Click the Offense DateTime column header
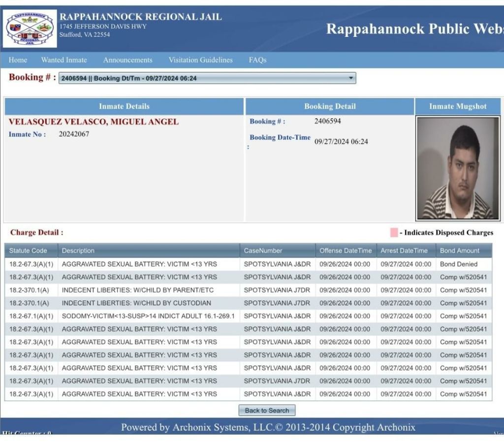The width and height of the screenshot is (504, 445). click(346, 251)
